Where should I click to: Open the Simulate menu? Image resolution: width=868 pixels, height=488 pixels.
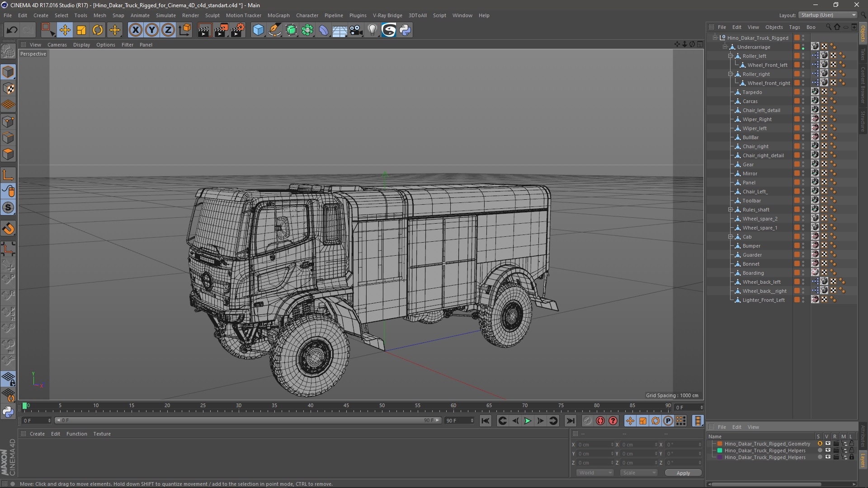point(164,15)
